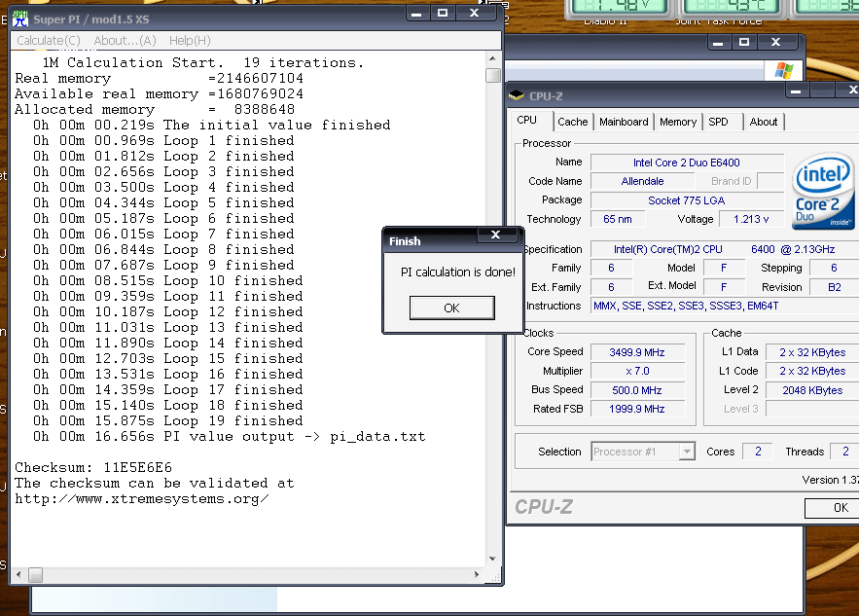Minimize the Super PI window
The image size is (859, 616).
pyautogui.click(x=417, y=14)
